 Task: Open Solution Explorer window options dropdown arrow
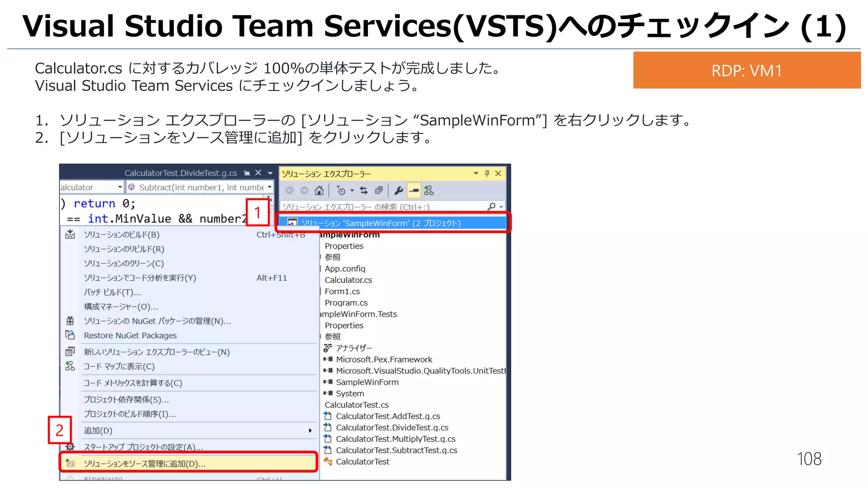476,173
